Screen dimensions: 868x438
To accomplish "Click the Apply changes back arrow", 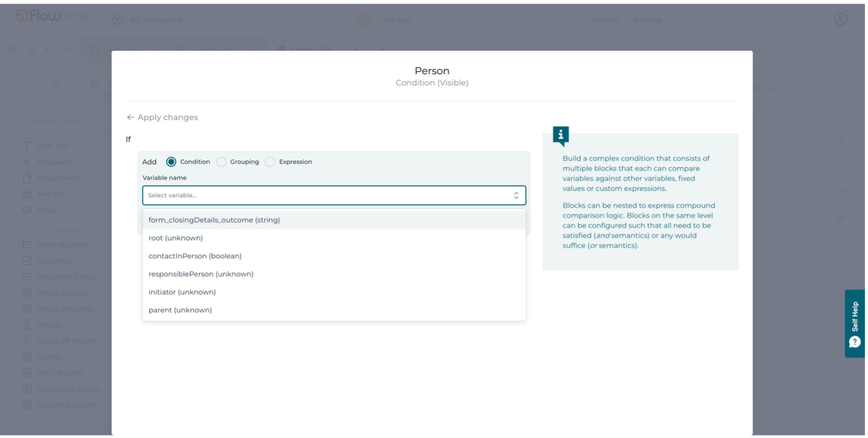I will click(130, 117).
